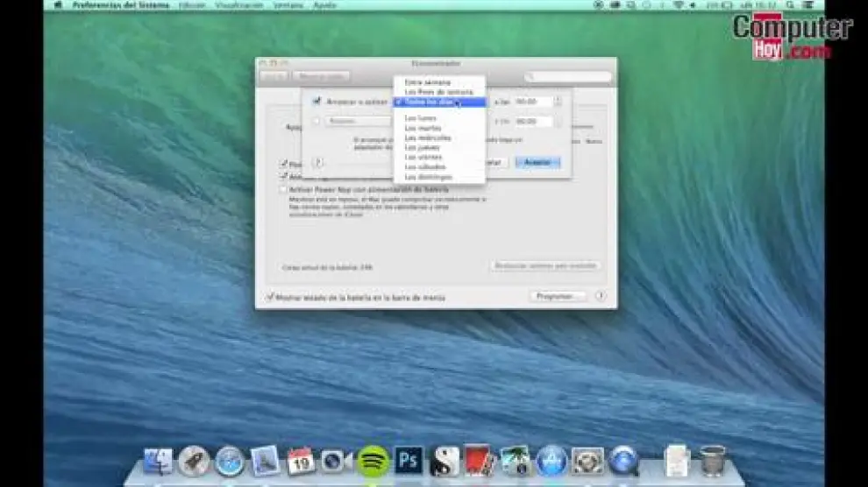Select 'Entre semana' from the dropdown list
This screenshot has width=868, height=487.
pyautogui.click(x=427, y=82)
